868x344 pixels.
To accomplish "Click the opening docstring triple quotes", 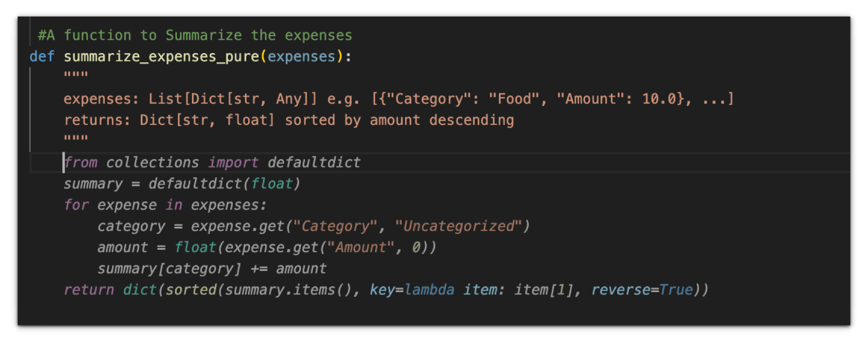I will (x=76, y=75).
